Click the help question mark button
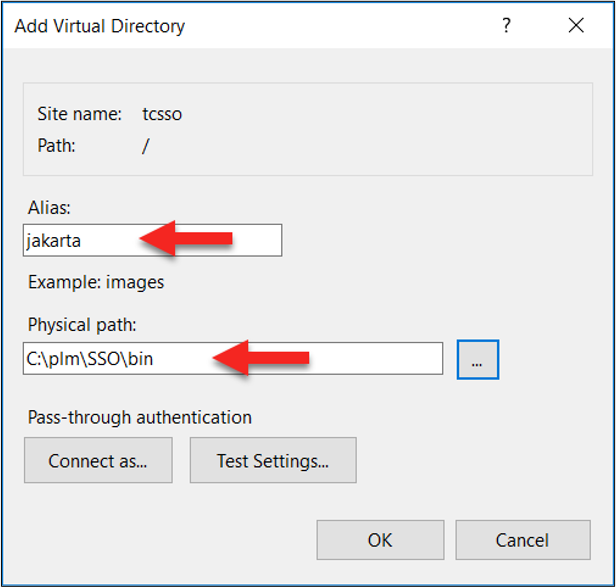This screenshot has height=587, width=616. click(507, 26)
